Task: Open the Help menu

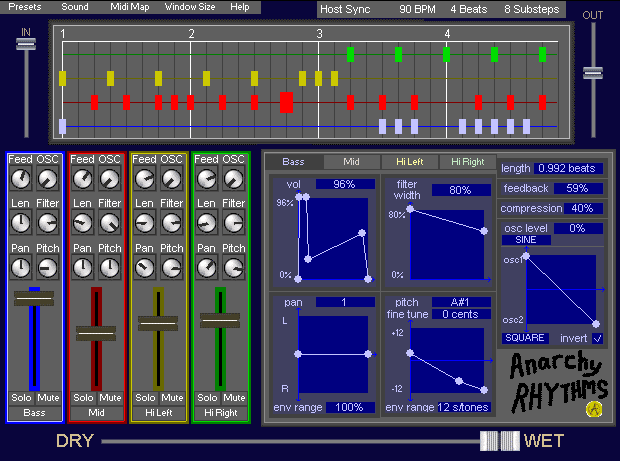Action: 240,7
